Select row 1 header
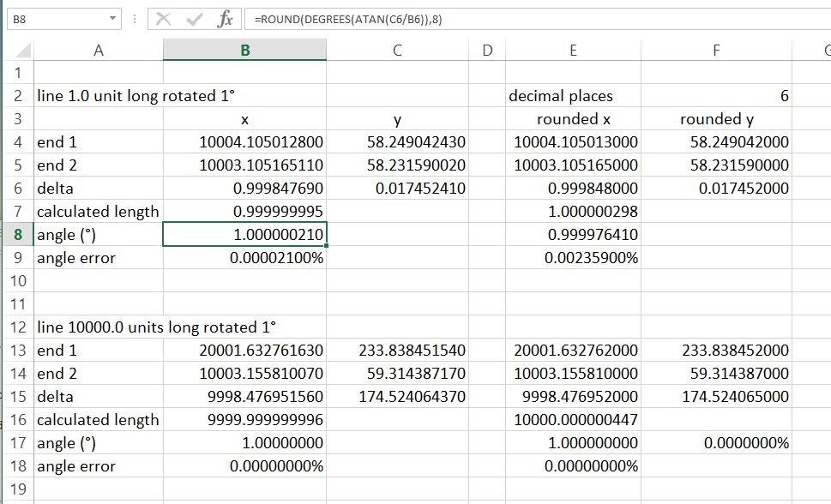This screenshot has height=504, width=831. pyautogui.click(x=18, y=73)
